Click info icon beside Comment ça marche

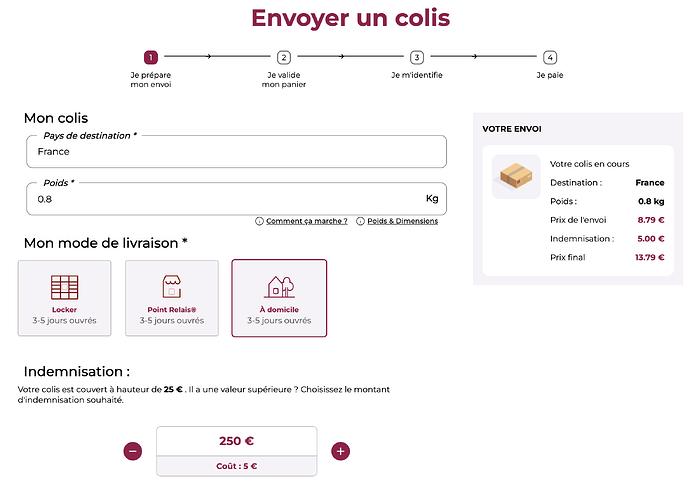(x=260, y=221)
